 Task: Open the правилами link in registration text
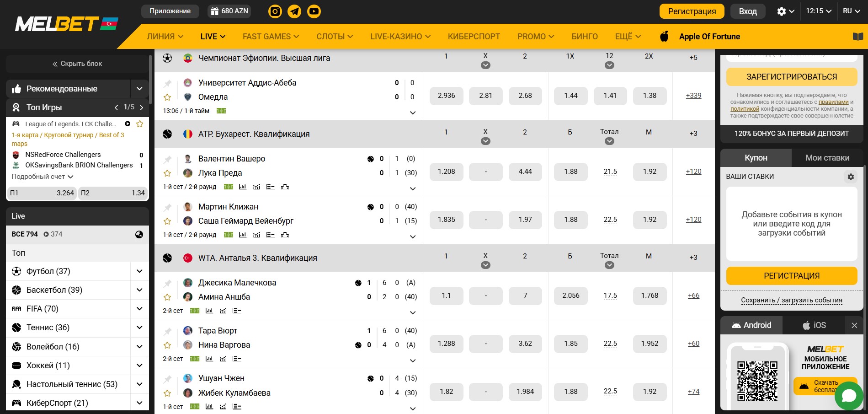833,102
